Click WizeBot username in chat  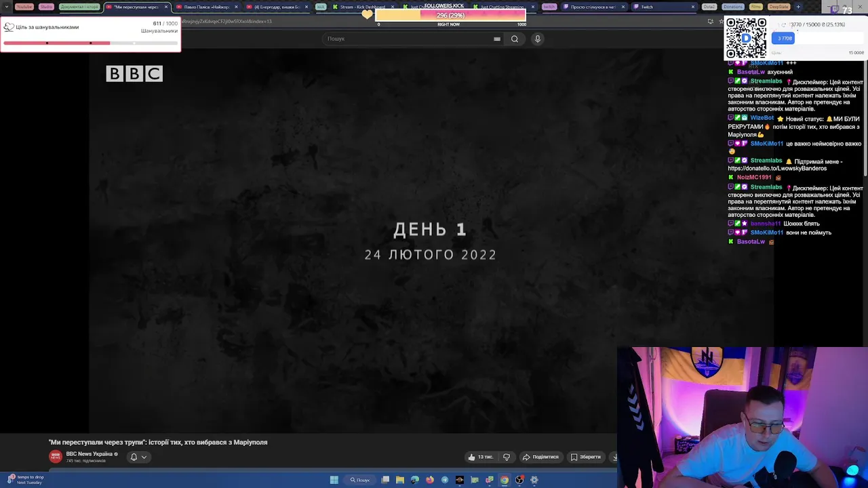[x=762, y=118]
